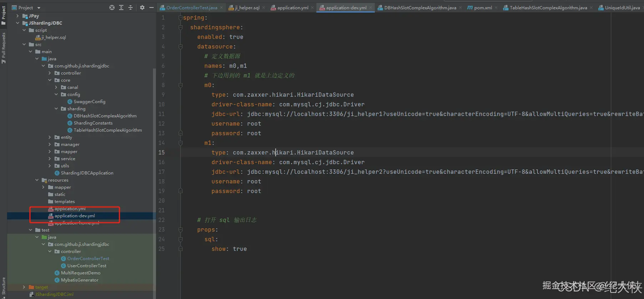Click the Expand All icon in Project toolbar
This screenshot has height=299, width=644.
click(x=121, y=7)
